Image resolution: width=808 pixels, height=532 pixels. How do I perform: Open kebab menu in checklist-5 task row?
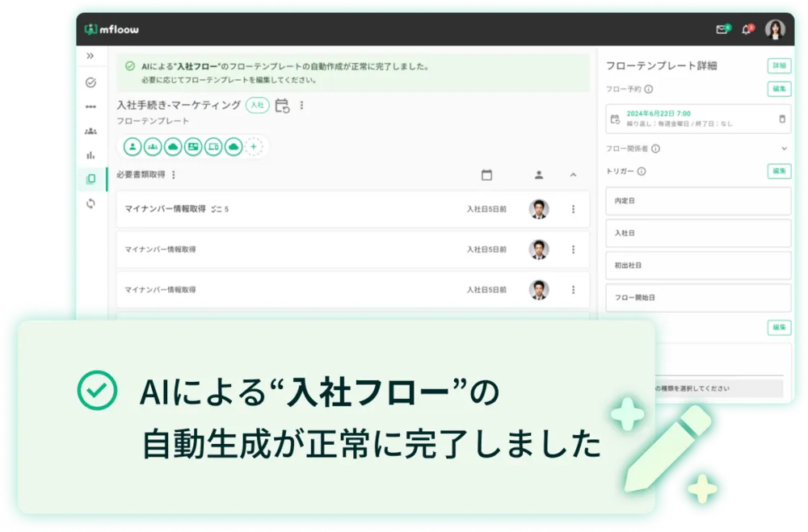[573, 209]
